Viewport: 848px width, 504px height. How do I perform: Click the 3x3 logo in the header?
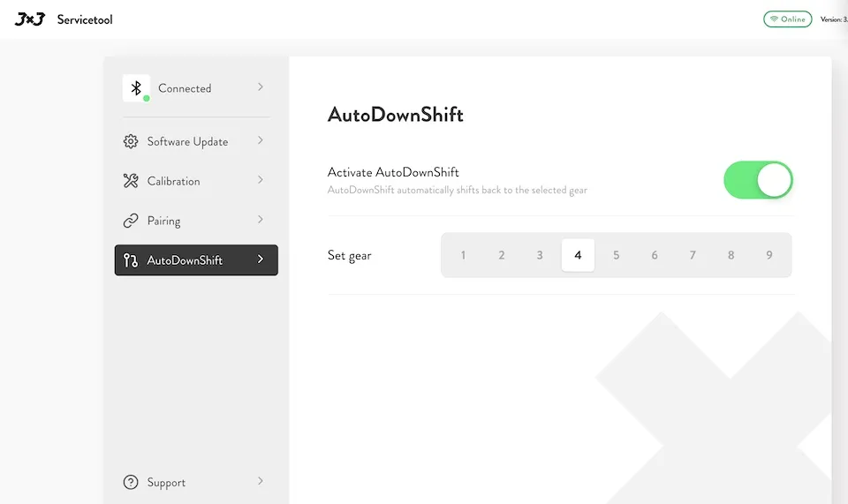point(30,19)
